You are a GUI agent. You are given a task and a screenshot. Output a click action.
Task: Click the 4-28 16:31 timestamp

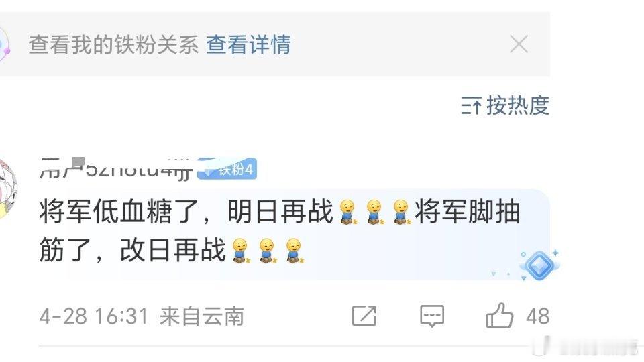(x=94, y=316)
